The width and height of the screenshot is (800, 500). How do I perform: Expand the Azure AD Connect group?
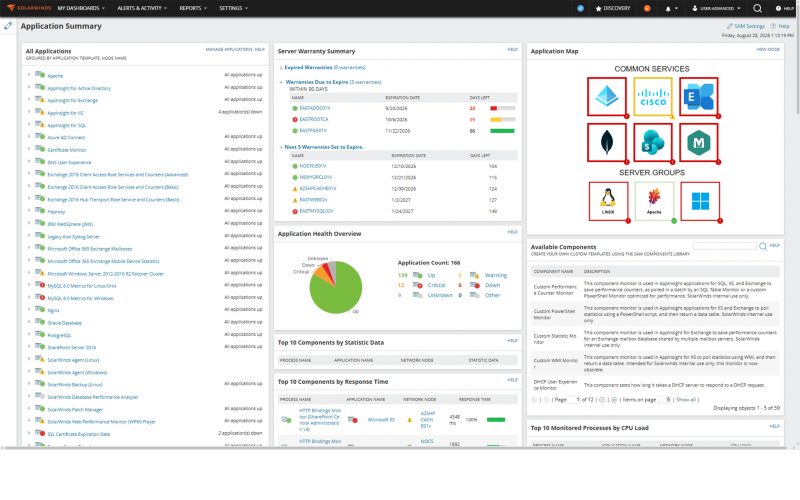(x=29, y=136)
